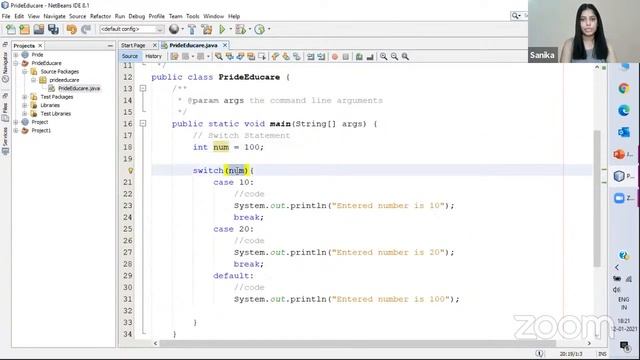Minimize the Projects panel
640x360 pixels.
[x=110, y=46]
